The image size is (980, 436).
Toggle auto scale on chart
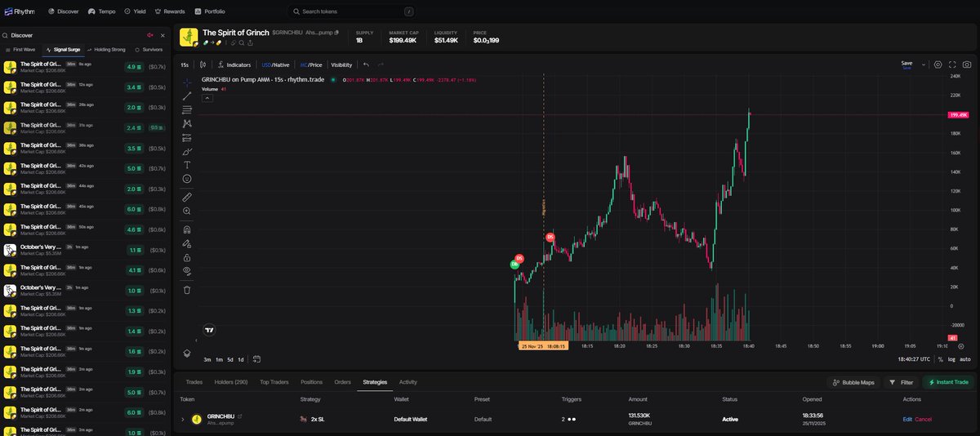tap(964, 359)
